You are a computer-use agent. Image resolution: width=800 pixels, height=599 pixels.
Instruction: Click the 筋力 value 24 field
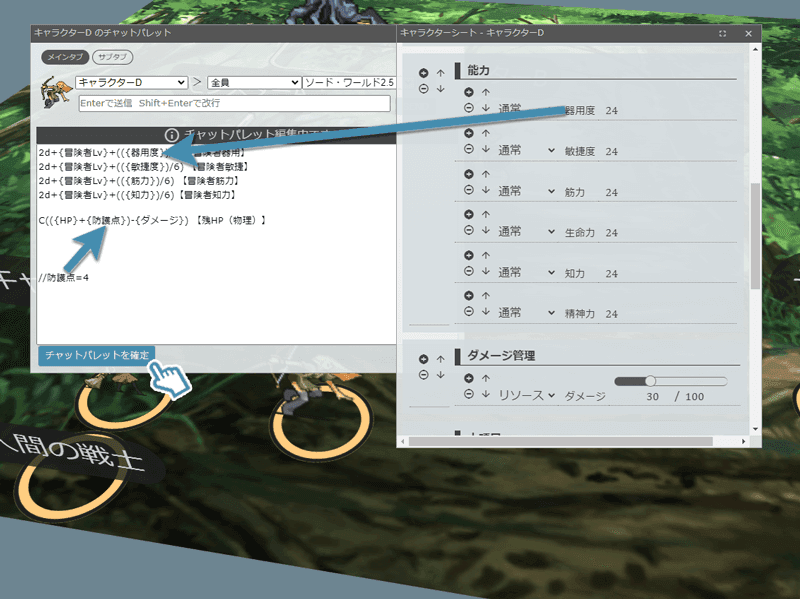point(612,192)
